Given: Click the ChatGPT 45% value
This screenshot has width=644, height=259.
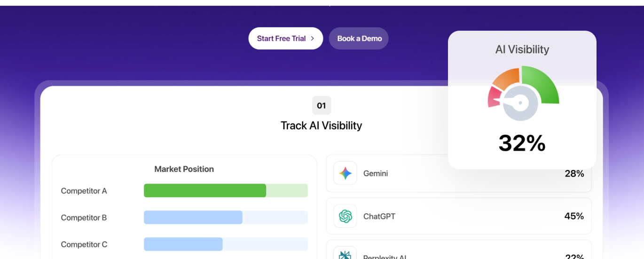Looking at the screenshot, I should pyautogui.click(x=574, y=216).
